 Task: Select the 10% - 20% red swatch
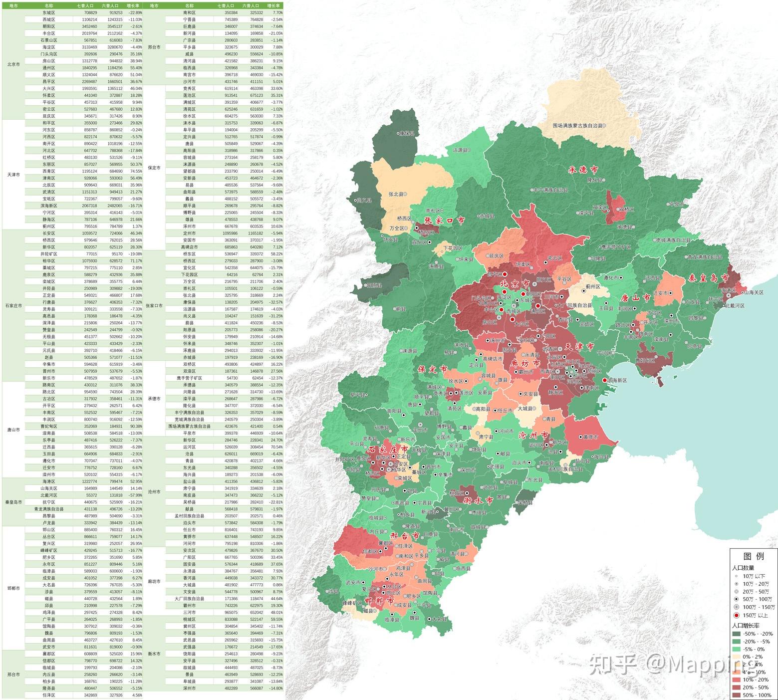point(737,680)
